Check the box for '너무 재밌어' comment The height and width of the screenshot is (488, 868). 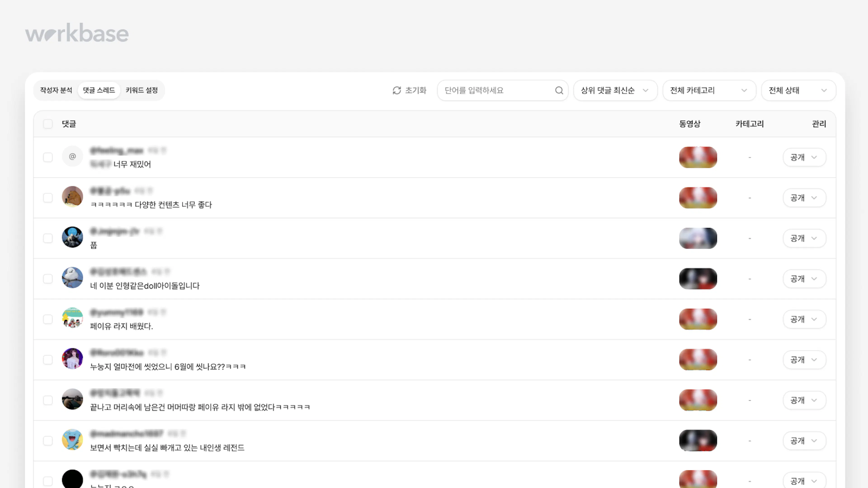48,157
